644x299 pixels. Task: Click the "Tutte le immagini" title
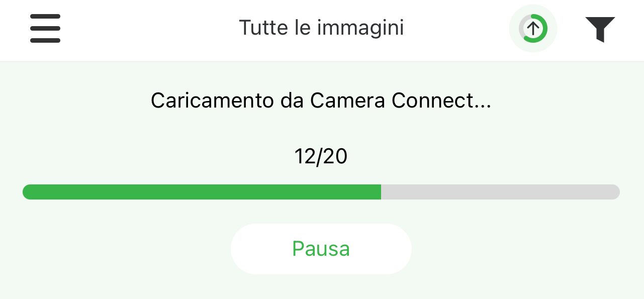pos(321,28)
